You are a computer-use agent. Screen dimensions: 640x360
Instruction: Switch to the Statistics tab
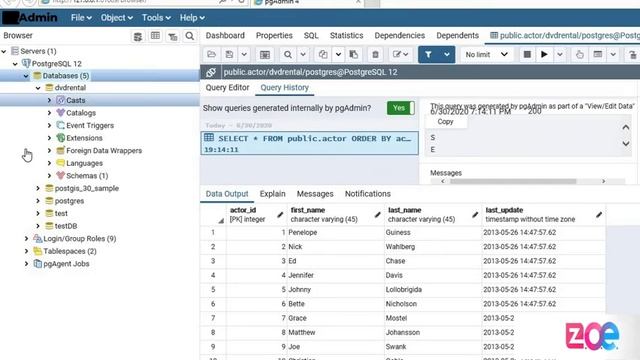347,36
